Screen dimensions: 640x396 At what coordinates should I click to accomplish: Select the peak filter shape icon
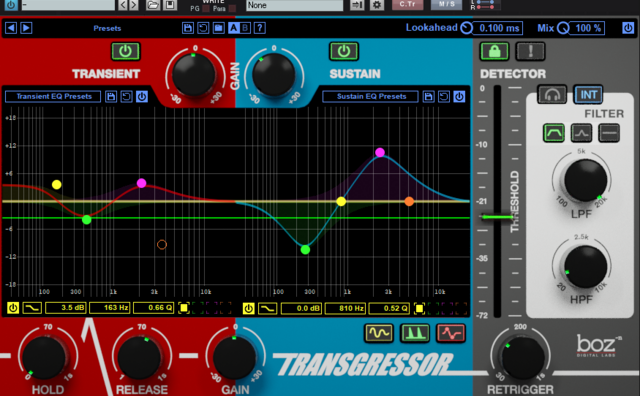pyautogui.click(x=581, y=133)
